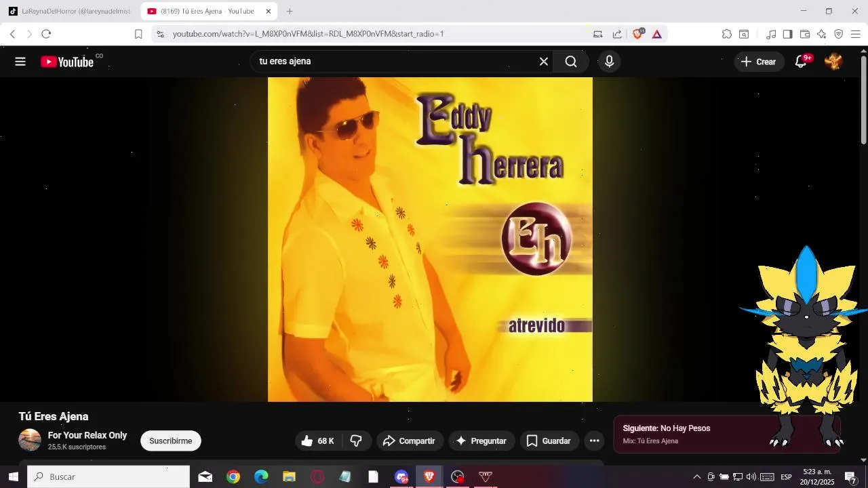This screenshot has height=488, width=868.
Task: Open the clock showing 5:23 a. m.
Action: coord(817,477)
